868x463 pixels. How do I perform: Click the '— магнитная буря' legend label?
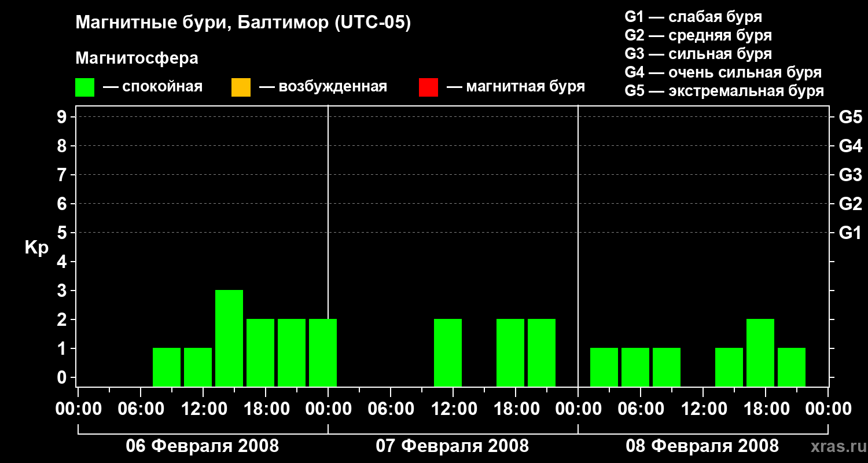point(516,87)
